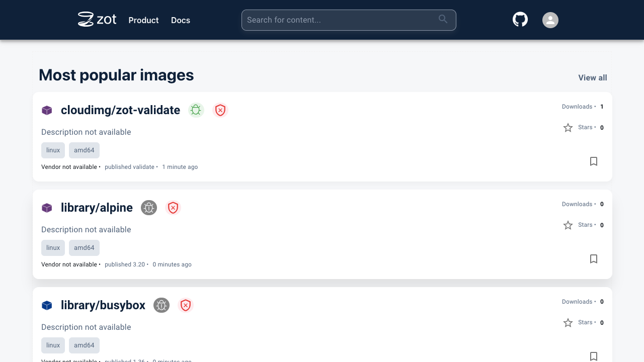
Task: Open the library/busybox repository title
Action: [x=103, y=305]
